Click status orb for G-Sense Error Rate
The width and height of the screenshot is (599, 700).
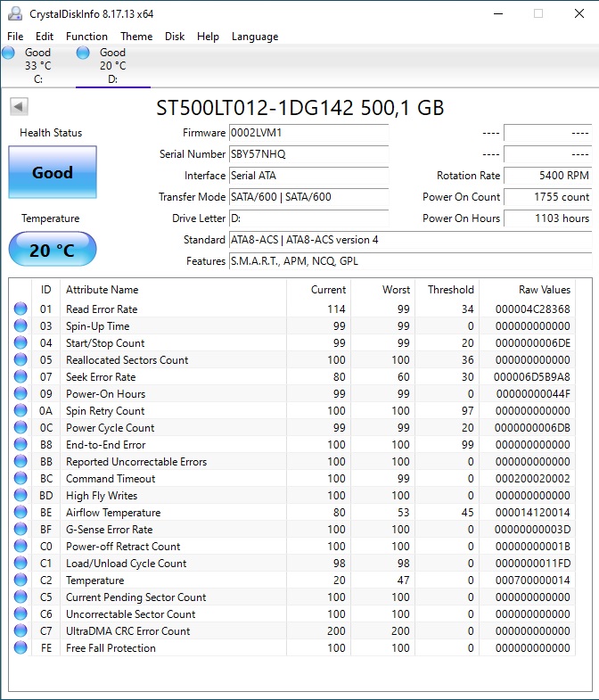21,529
